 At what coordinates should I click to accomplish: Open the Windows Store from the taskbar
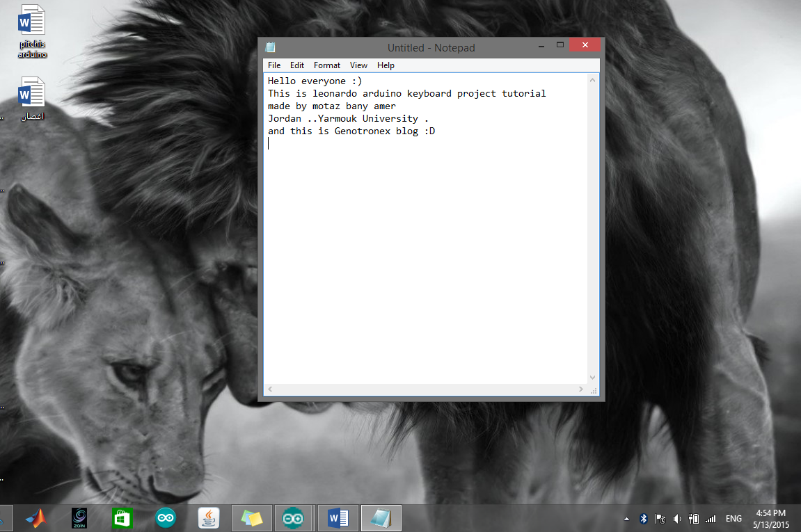(x=122, y=517)
